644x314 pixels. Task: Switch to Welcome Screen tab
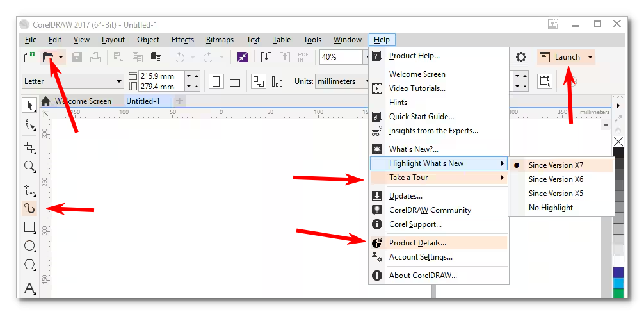(83, 101)
